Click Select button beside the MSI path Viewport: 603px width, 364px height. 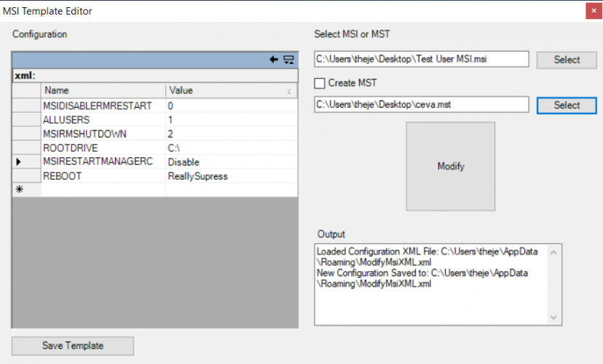(x=566, y=60)
